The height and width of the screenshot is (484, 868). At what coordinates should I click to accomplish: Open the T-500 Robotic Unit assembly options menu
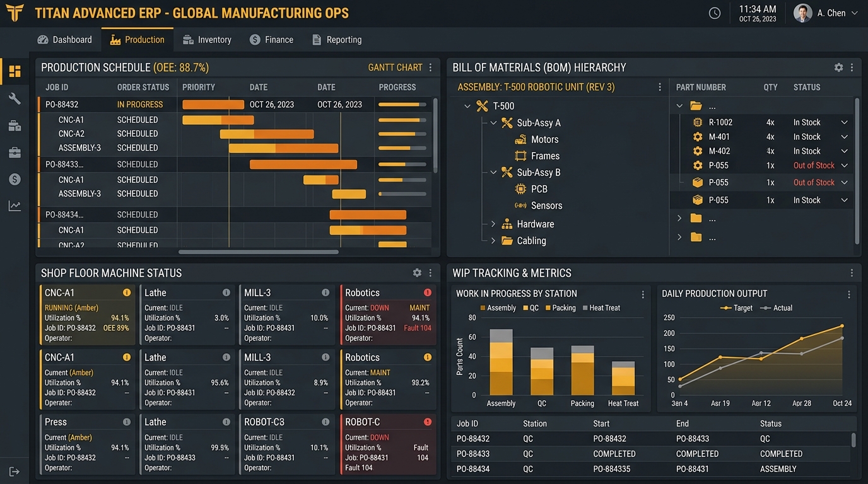point(660,87)
